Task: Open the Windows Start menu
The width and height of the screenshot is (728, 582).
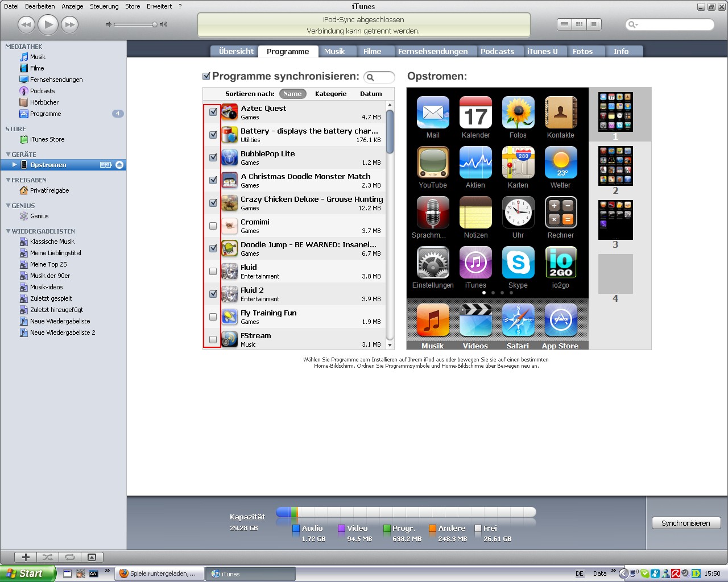Action: pos(28,573)
